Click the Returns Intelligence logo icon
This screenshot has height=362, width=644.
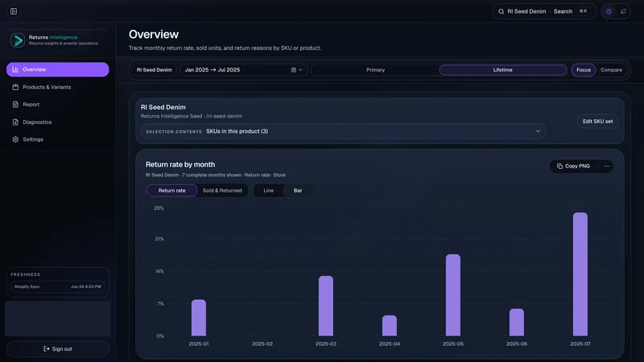(18, 40)
